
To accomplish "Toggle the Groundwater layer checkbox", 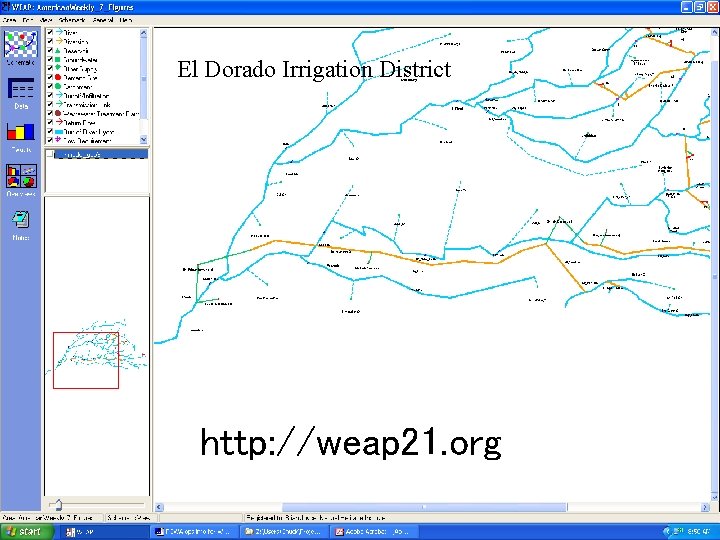I will (x=50, y=59).
